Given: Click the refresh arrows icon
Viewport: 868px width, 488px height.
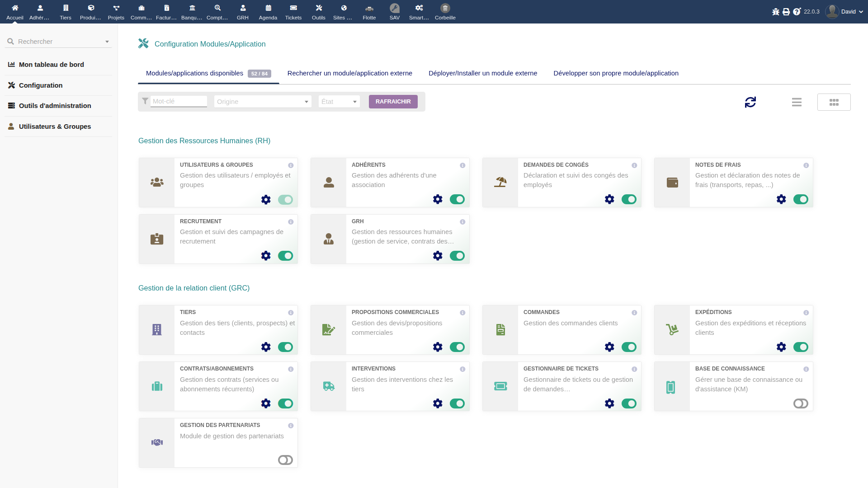Looking at the screenshot, I should (x=750, y=102).
